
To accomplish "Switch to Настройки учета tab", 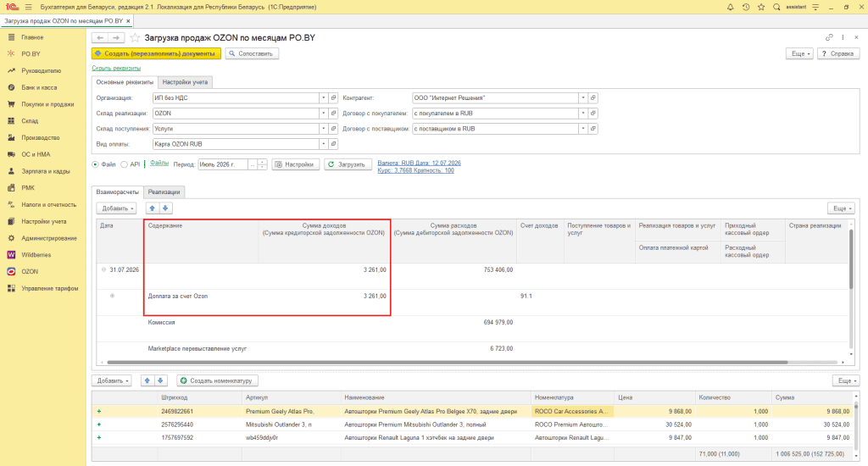I will [185, 82].
